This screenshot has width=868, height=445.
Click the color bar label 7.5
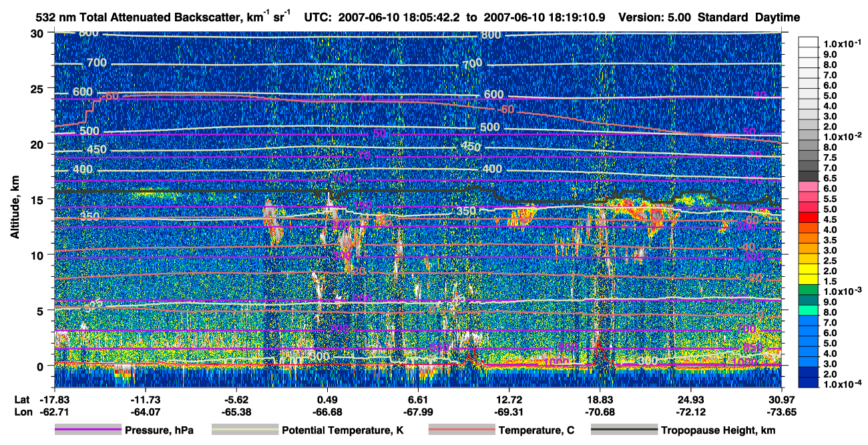[x=830, y=157]
